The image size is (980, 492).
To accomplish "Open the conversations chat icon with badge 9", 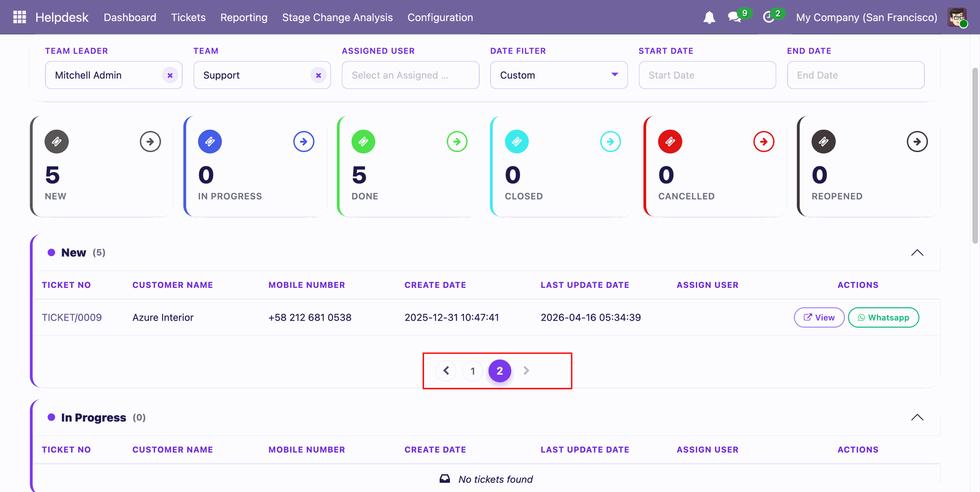I will pyautogui.click(x=735, y=17).
